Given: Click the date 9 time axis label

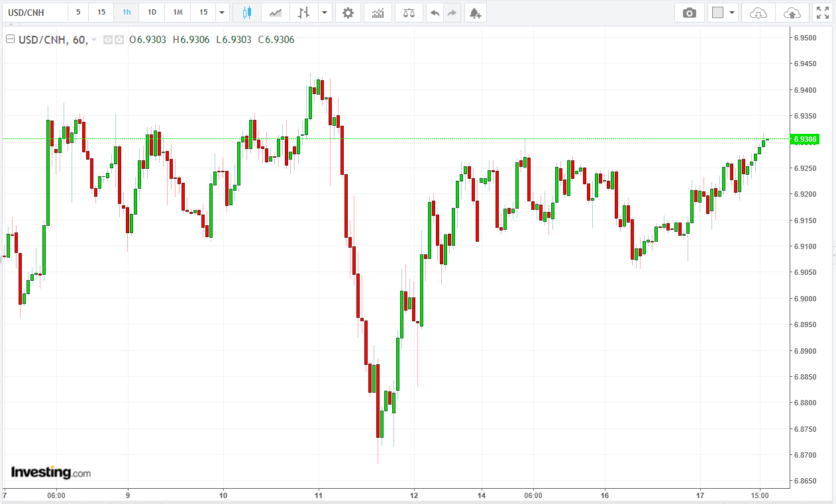Looking at the screenshot, I should [128, 495].
